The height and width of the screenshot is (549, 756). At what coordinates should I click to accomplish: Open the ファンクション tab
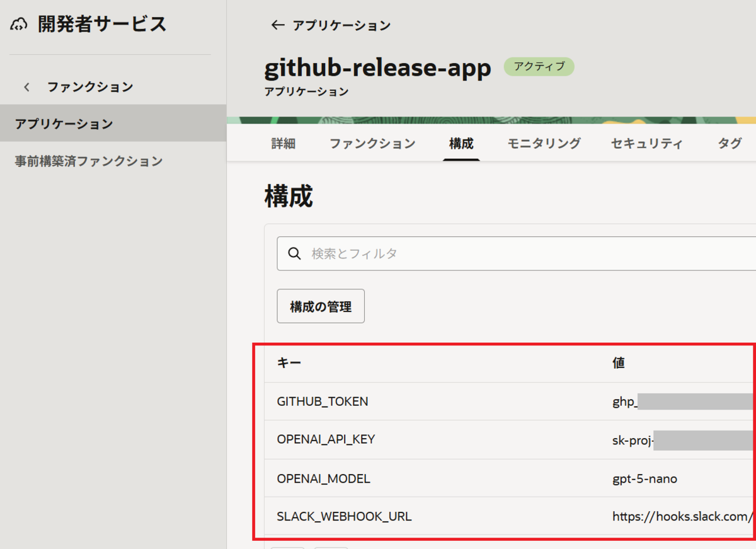pyautogui.click(x=372, y=143)
